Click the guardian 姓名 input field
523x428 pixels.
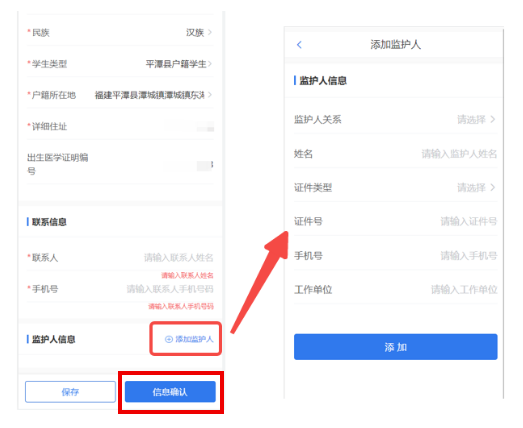point(395,154)
